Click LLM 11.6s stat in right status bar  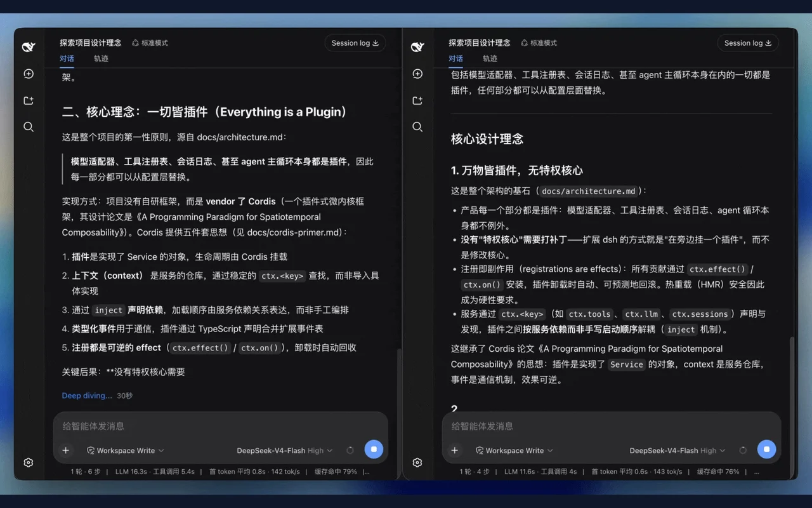520,472
